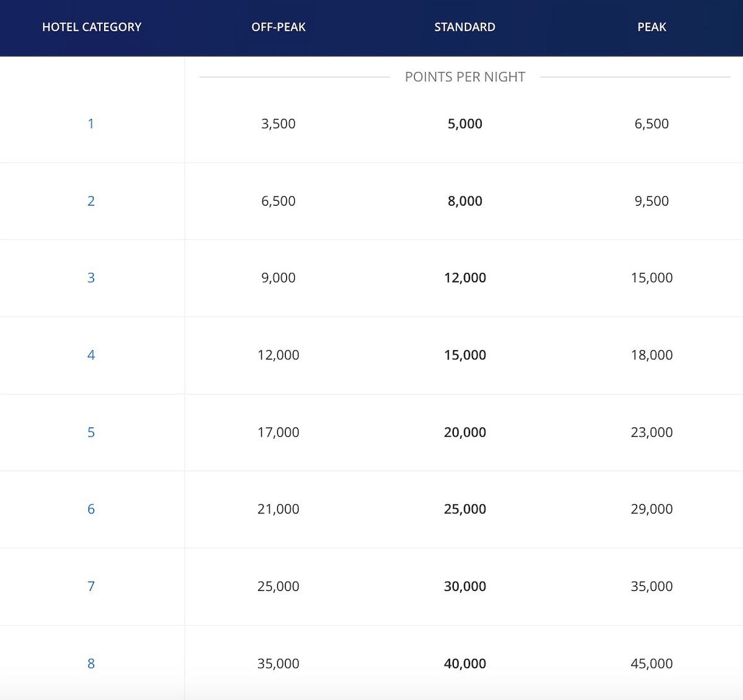Select category 6 peak value 29,000
This screenshot has width=743, height=700.
(x=652, y=509)
